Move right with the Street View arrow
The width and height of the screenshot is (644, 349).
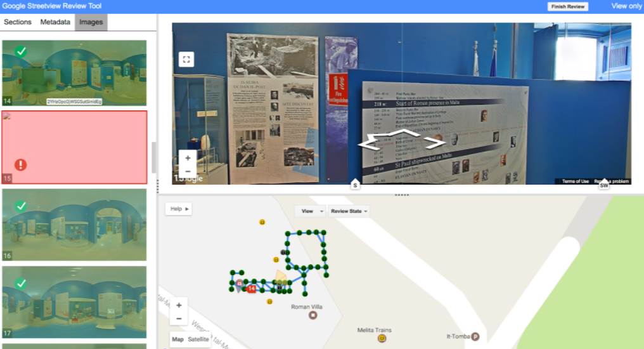pyautogui.click(x=435, y=143)
